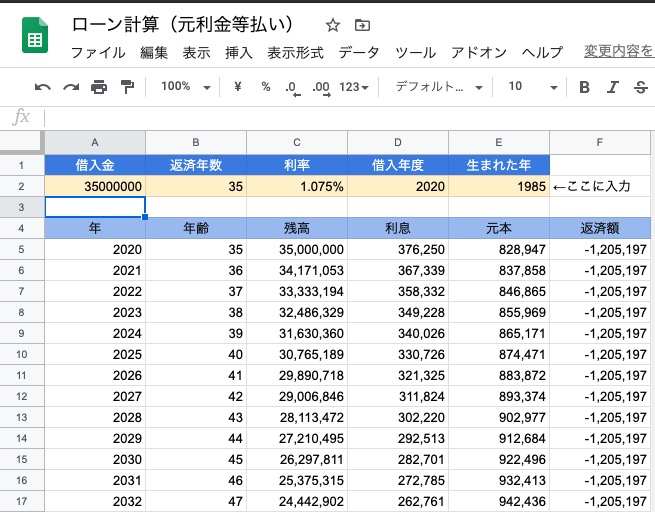Select the ←ここに入力 cell

coord(600,186)
